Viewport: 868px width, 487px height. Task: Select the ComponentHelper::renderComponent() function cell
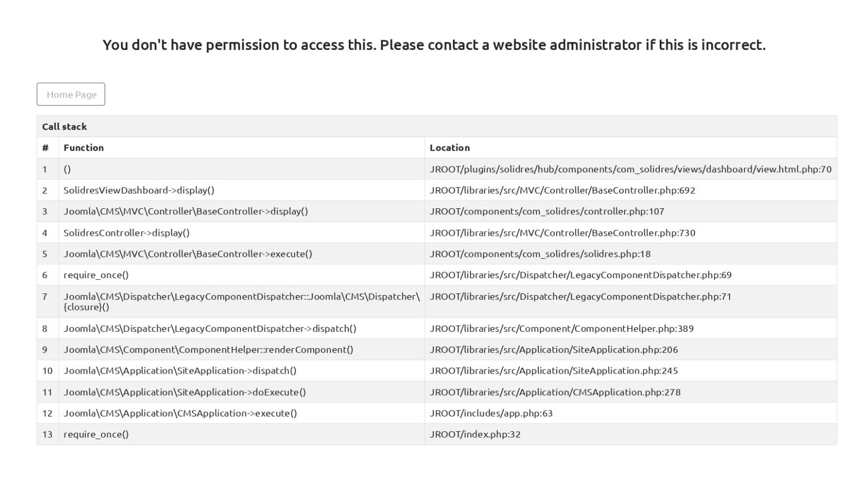[208, 350]
